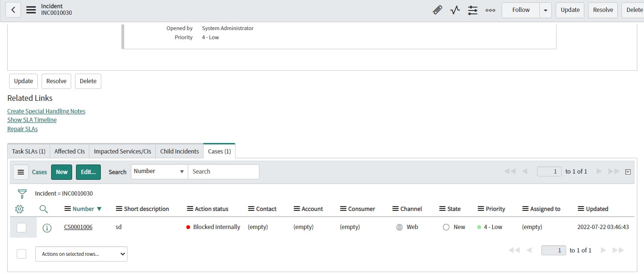The height and width of the screenshot is (274, 644).
Task: Go to first page in top pager
Action: [510, 171]
